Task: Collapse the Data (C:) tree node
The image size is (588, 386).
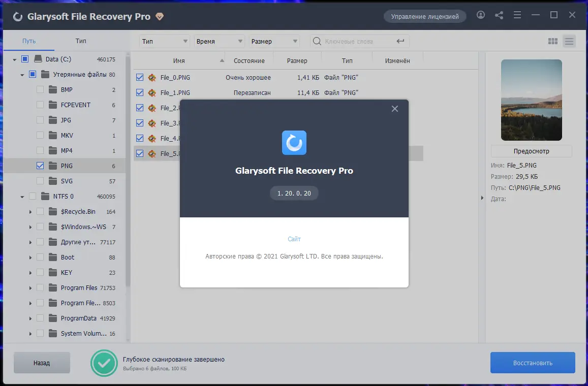Action: click(15, 59)
